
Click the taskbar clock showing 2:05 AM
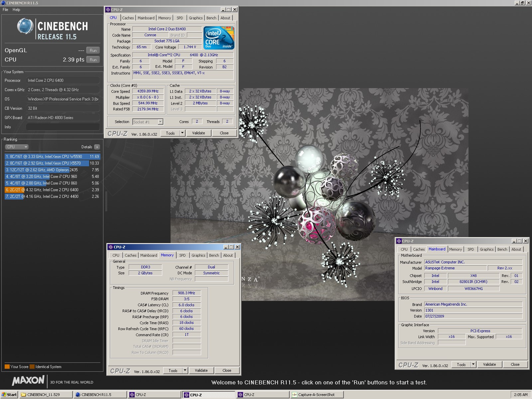pyautogui.click(x=520, y=395)
